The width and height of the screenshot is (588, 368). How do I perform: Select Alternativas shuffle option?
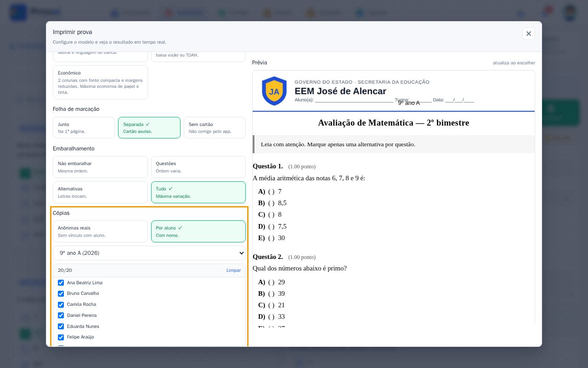coord(100,192)
